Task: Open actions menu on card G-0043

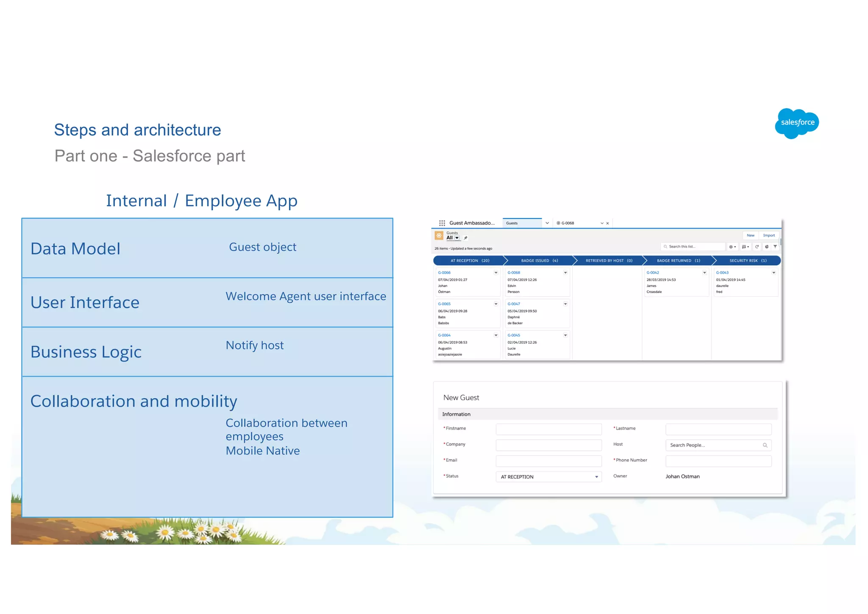Action: point(774,273)
